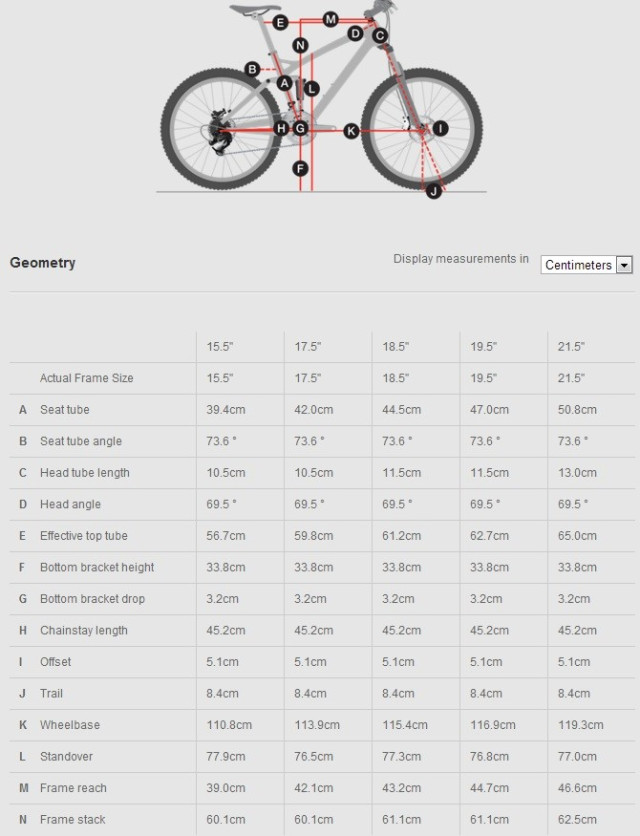Image resolution: width=640 pixels, height=836 pixels.
Task: Click the L marker on the bike diagram
Action: pyautogui.click(x=312, y=89)
